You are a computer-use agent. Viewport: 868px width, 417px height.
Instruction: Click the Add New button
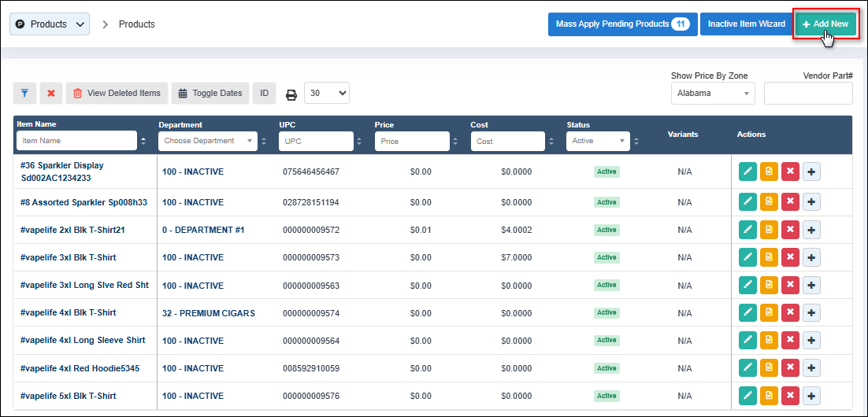tap(825, 24)
